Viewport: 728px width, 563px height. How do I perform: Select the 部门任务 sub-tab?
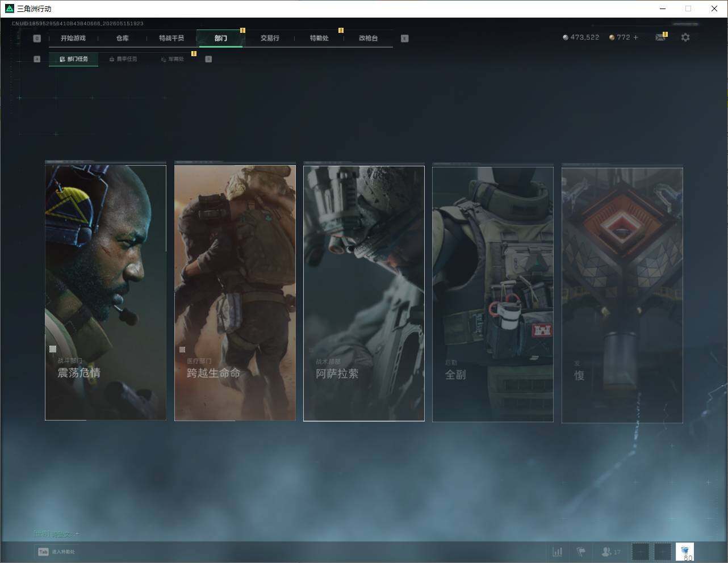(x=73, y=59)
